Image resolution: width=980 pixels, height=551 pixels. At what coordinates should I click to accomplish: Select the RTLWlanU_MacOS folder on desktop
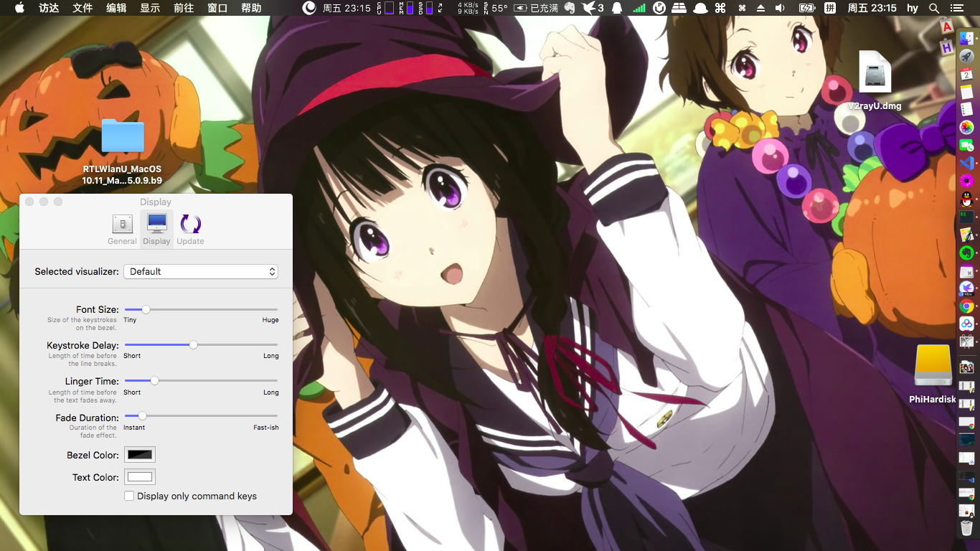coord(123,136)
